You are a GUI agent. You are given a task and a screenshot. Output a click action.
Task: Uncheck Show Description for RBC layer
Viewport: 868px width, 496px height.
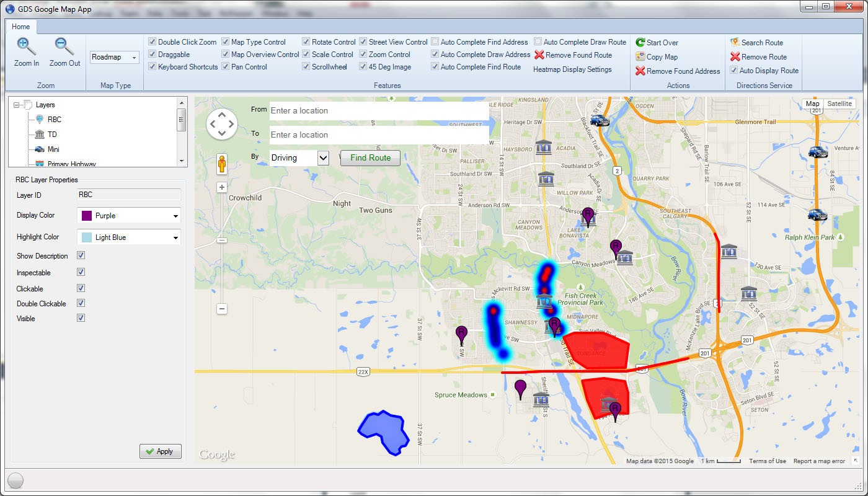81,255
